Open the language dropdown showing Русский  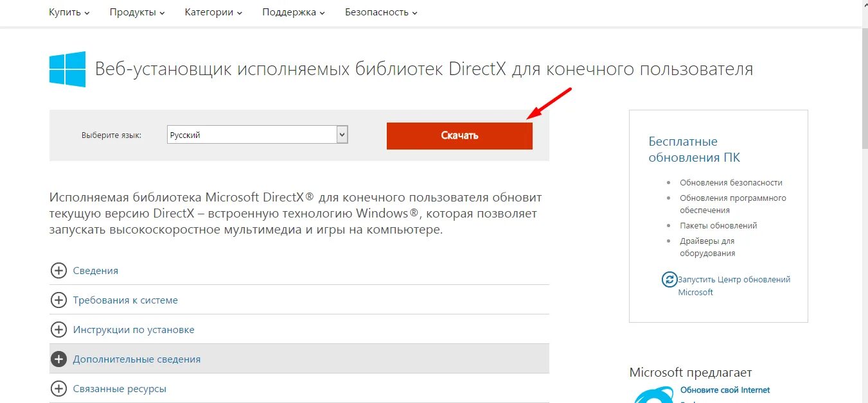click(257, 135)
